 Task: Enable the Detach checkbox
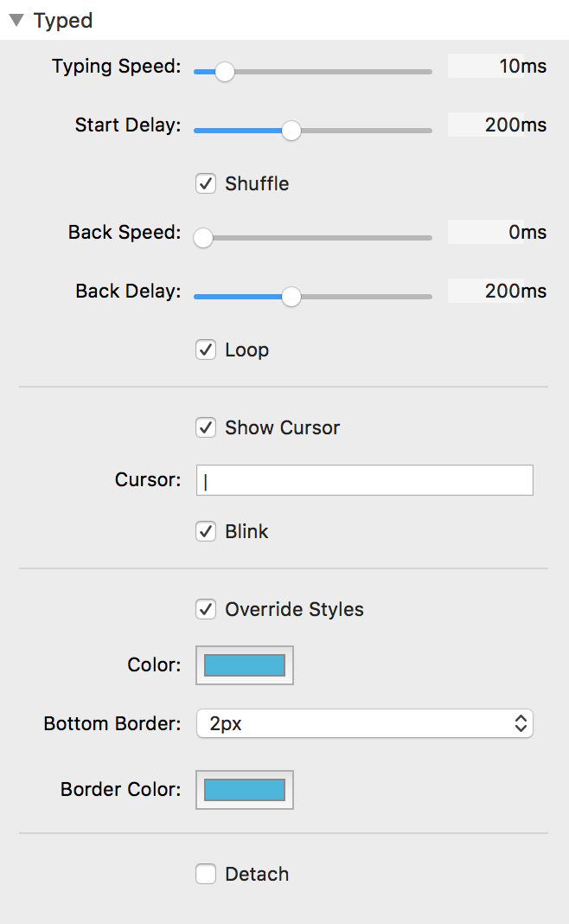(206, 874)
